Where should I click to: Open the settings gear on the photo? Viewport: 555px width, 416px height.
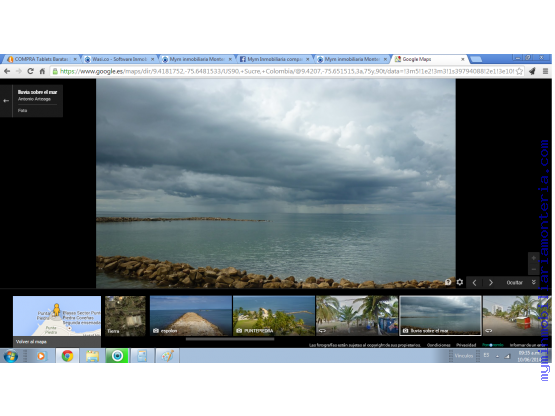pos(459,282)
